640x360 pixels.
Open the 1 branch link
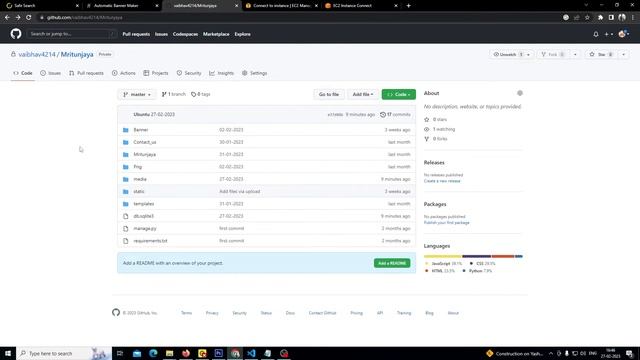173,94
